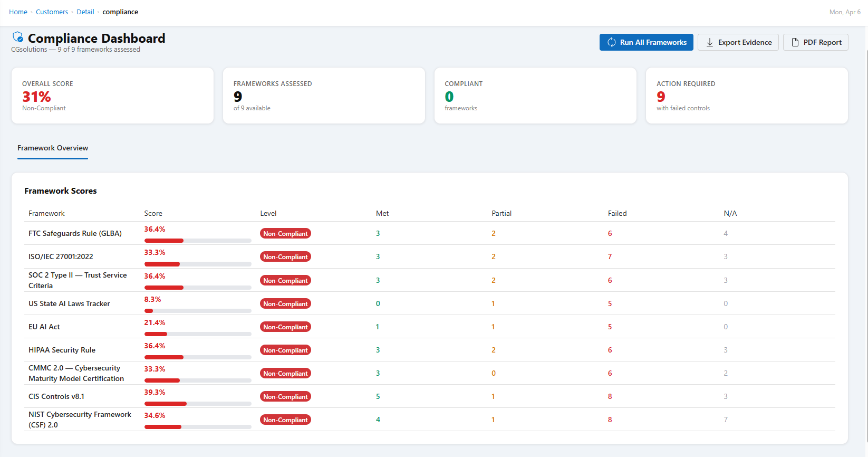Click Non-Compliant badge for CIS Controls v8.1
The height and width of the screenshot is (457, 868).
285,396
